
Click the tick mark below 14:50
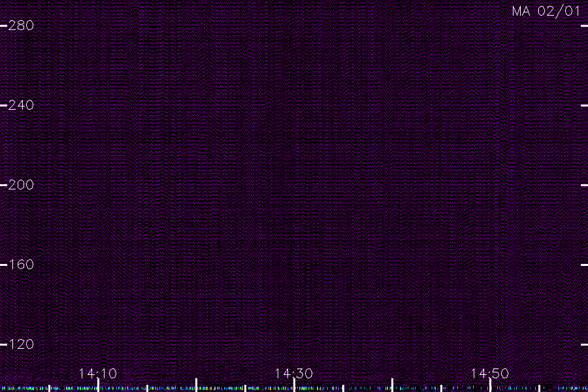[490, 385]
